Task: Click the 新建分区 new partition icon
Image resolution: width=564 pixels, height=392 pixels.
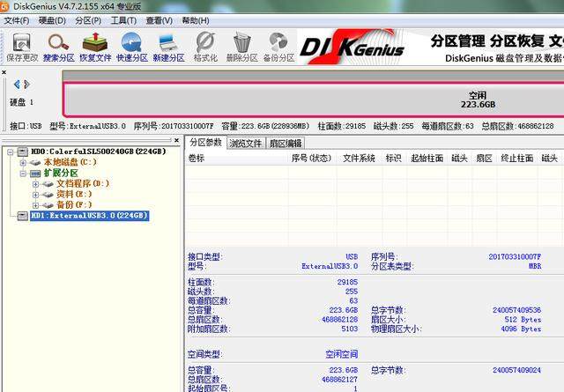Action: coord(167,46)
